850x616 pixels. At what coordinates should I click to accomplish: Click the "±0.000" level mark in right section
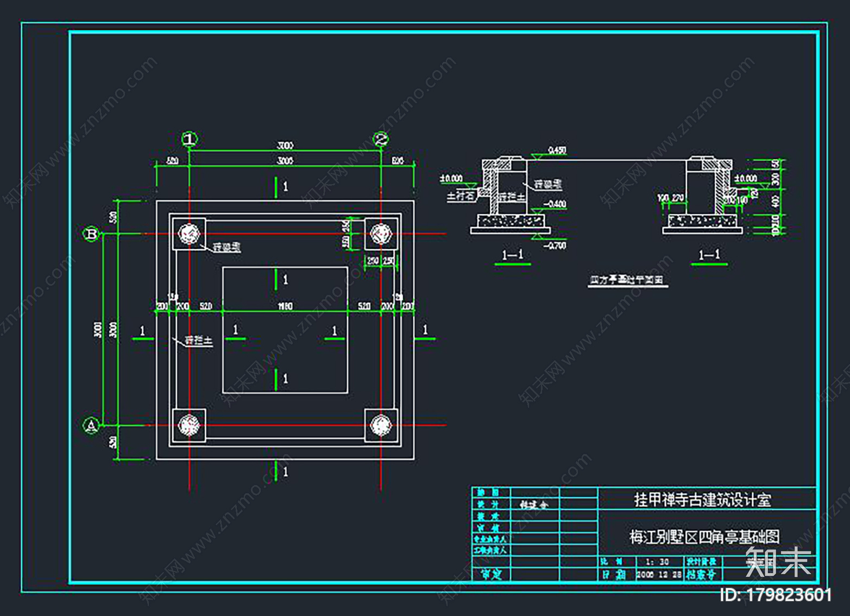746,178
